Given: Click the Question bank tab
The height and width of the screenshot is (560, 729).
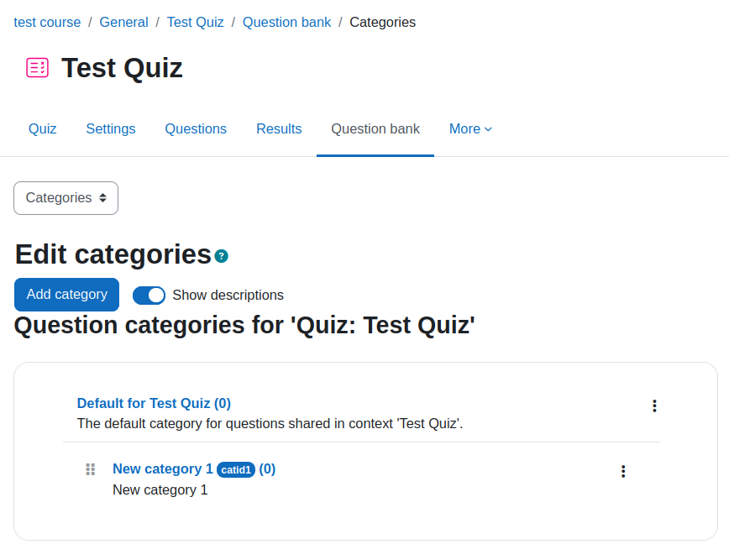Looking at the screenshot, I should tap(375, 128).
